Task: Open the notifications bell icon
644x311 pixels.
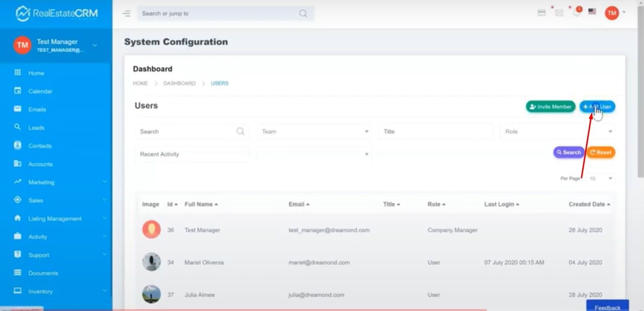Action: click(576, 13)
